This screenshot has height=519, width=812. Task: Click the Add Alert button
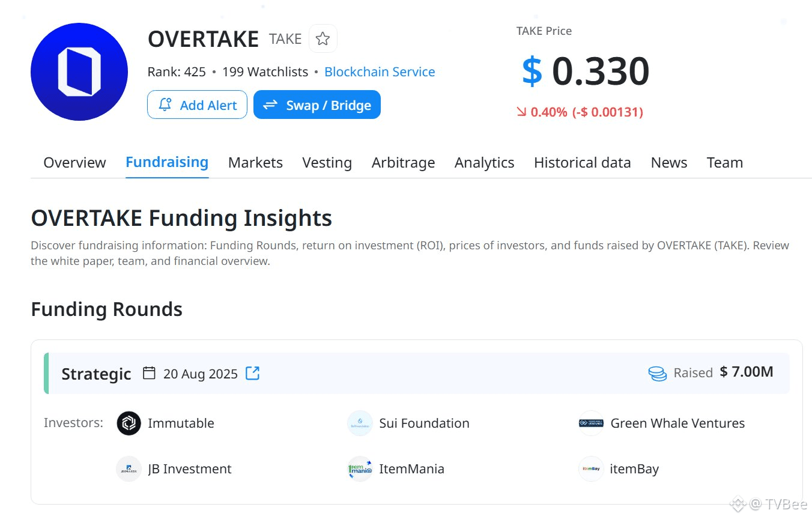point(197,105)
